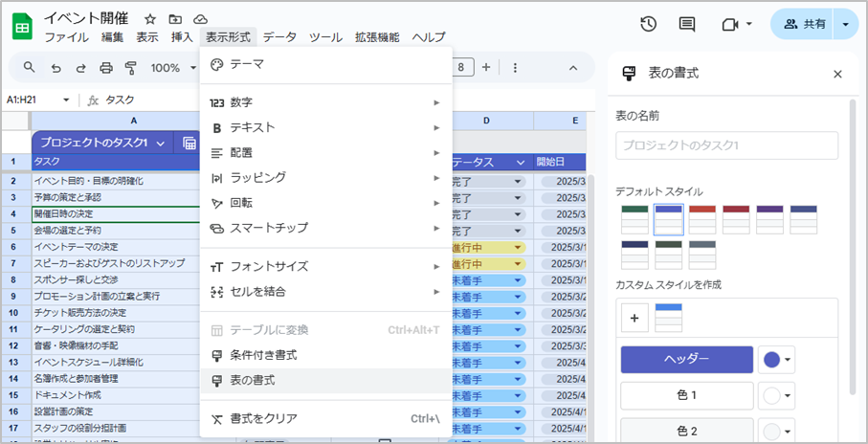Redo the last action
Viewport: 868px width, 444px height.
point(80,68)
